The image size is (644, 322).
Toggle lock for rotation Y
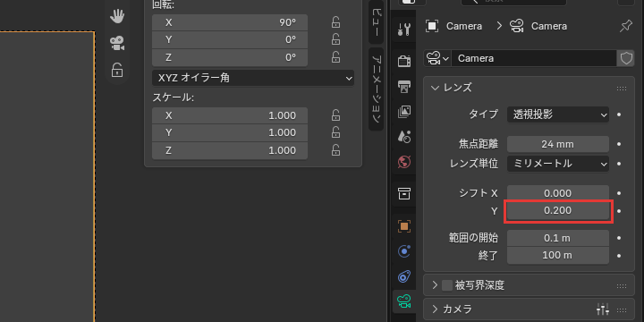pyautogui.click(x=335, y=39)
